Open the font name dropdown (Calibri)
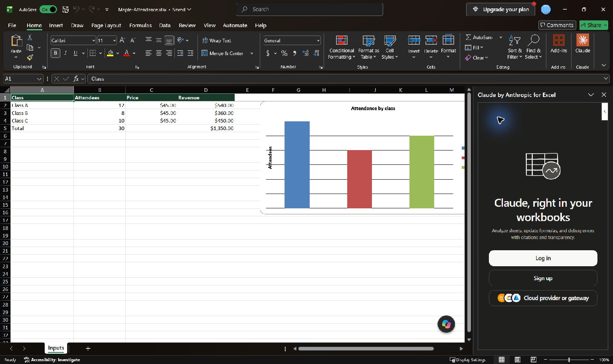 click(x=94, y=40)
